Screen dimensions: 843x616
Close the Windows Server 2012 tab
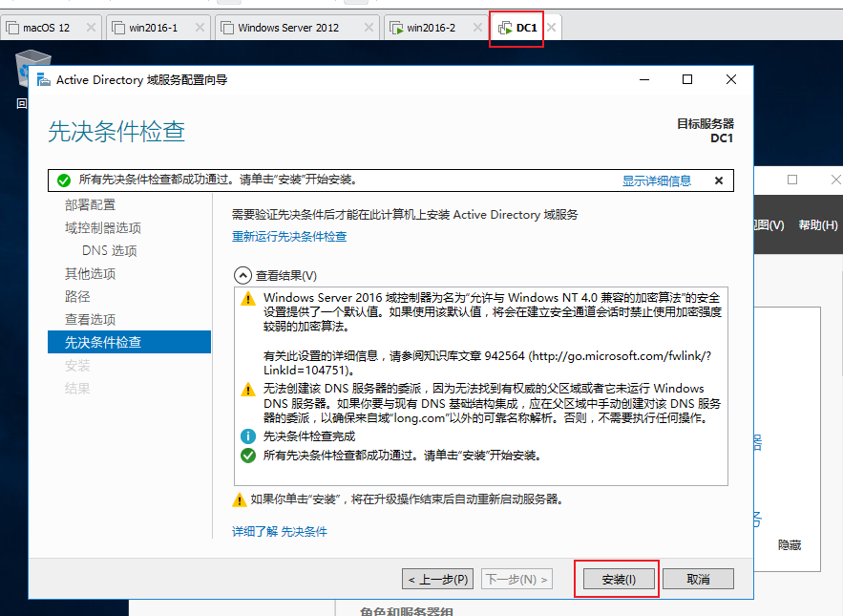(x=369, y=28)
